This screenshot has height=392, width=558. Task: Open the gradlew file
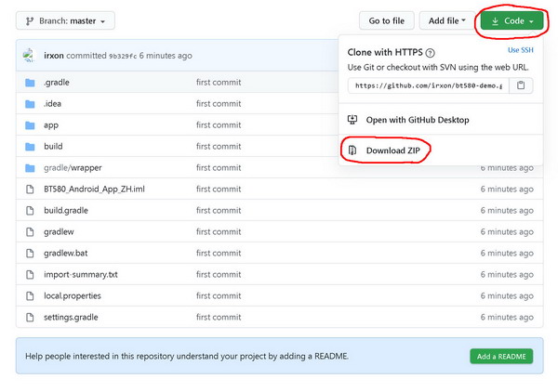coord(59,231)
